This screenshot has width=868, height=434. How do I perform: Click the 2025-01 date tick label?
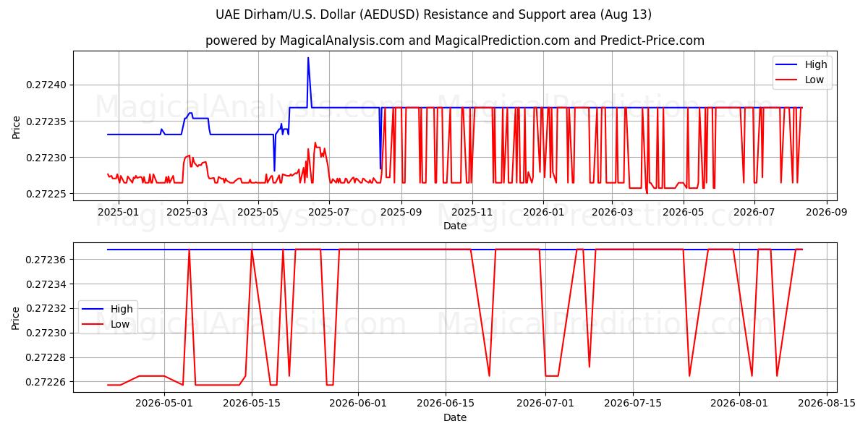coord(118,212)
